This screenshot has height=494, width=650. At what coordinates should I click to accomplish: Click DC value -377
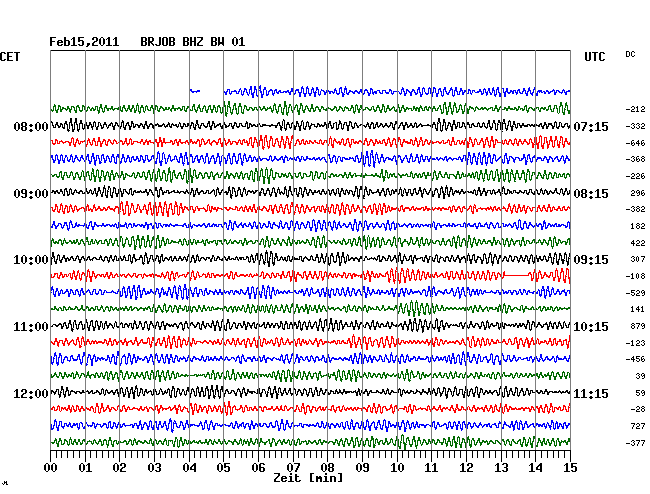click(x=635, y=443)
